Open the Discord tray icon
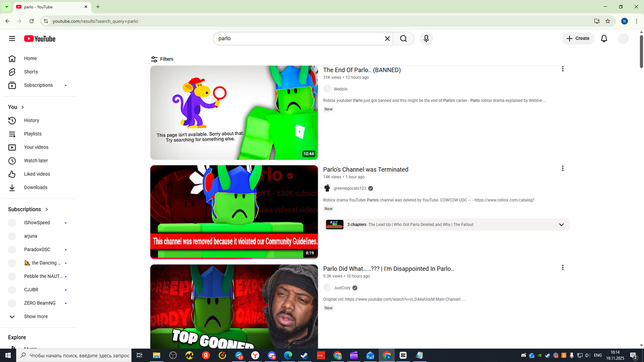 524,355
